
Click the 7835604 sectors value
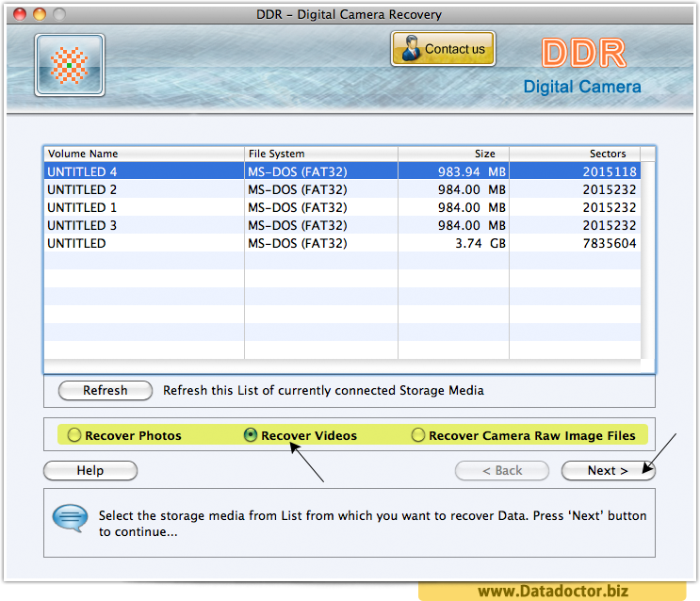(x=610, y=243)
